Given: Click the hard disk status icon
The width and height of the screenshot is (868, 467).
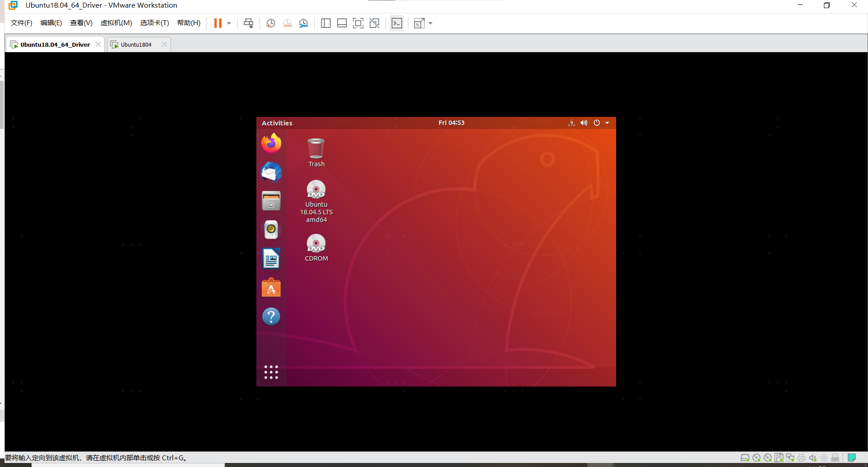Looking at the screenshot, I should pyautogui.click(x=745, y=458).
